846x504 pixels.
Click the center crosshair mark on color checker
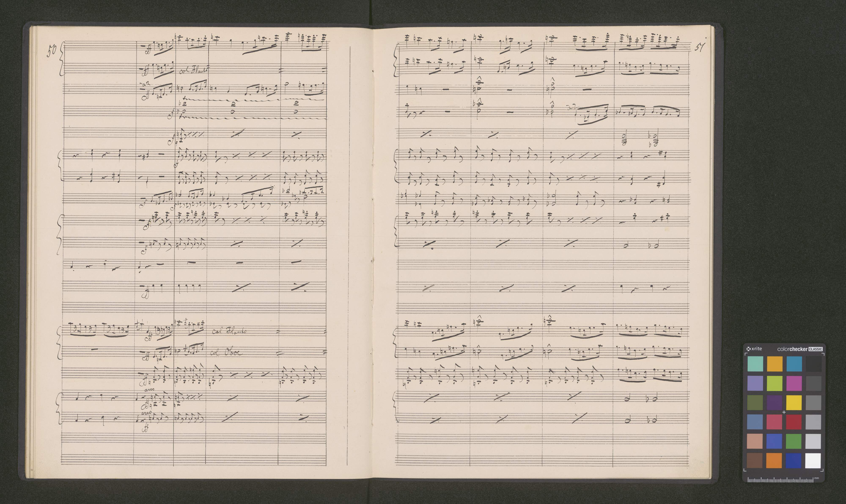[x=784, y=412]
